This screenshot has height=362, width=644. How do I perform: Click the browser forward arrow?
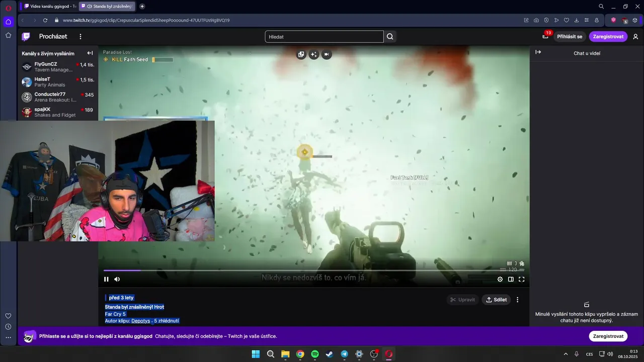tap(34, 20)
